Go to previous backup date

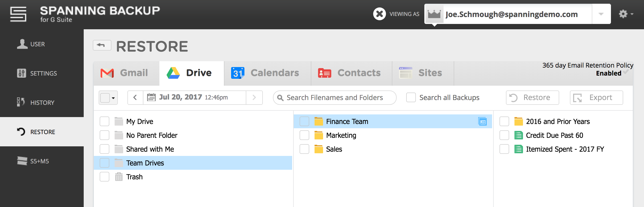point(135,97)
